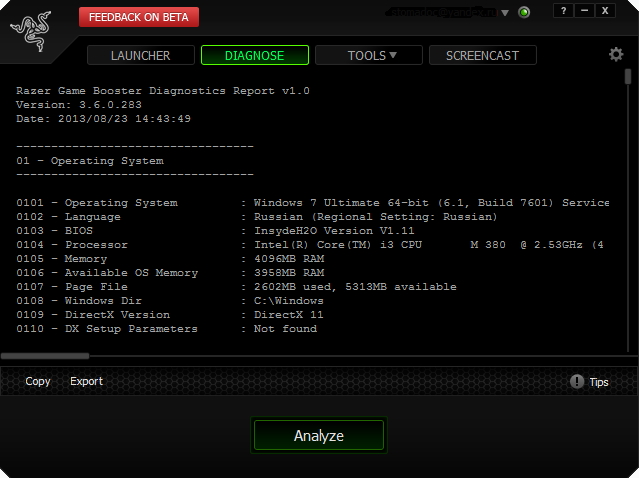Open settings via the gear icon

click(616, 54)
